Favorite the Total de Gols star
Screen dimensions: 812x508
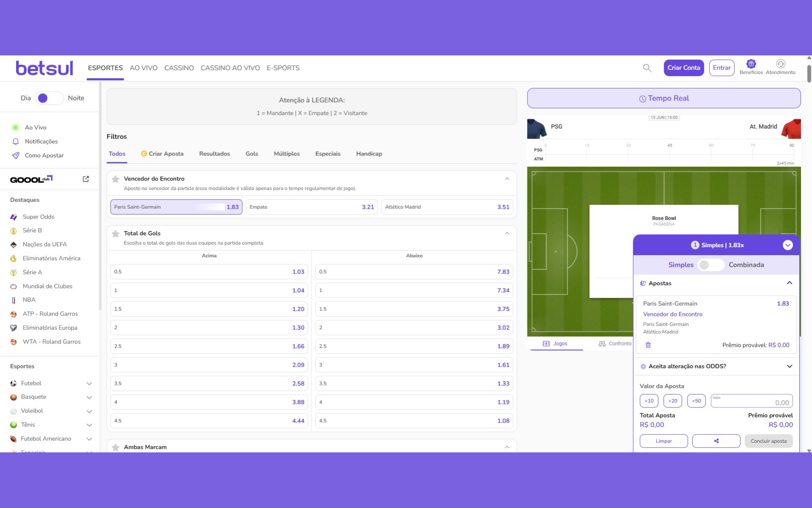[x=115, y=234]
